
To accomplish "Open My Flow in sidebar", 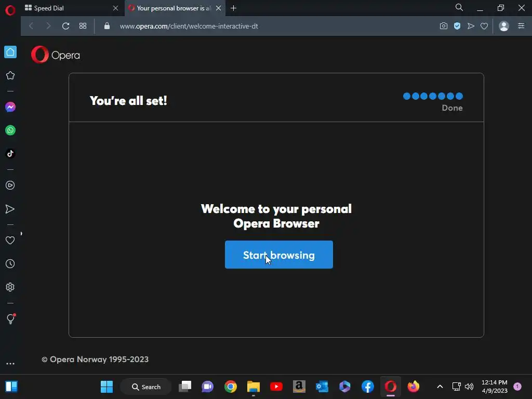I will [x=10, y=209].
